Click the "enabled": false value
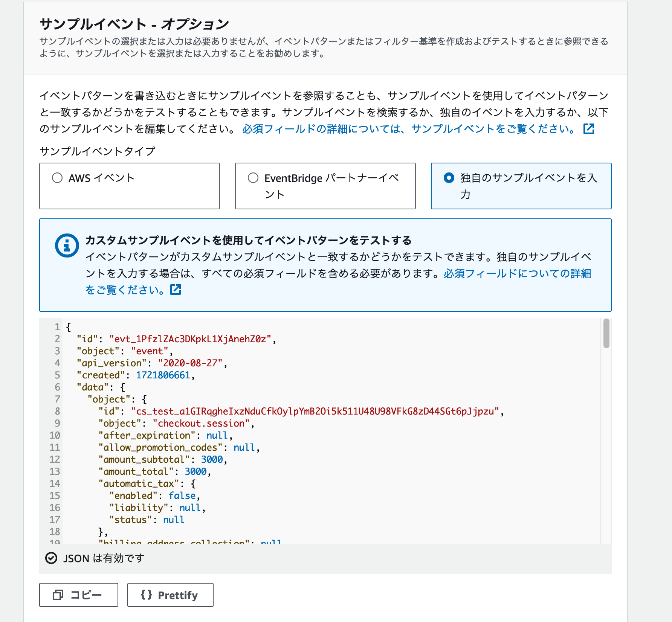This screenshot has width=672, height=622. click(182, 495)
